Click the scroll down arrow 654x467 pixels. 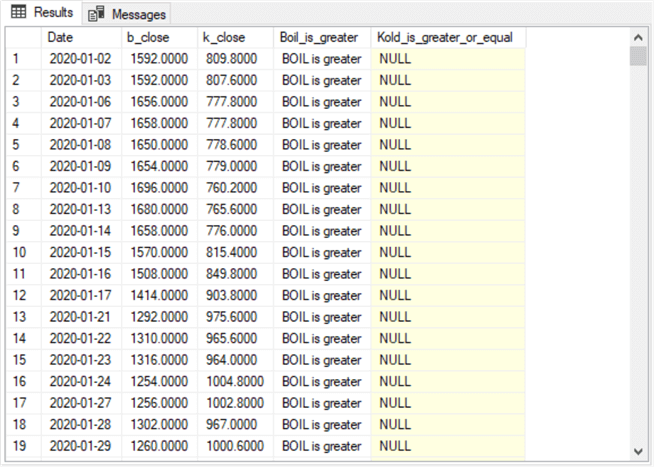click(x=638, y=451)
